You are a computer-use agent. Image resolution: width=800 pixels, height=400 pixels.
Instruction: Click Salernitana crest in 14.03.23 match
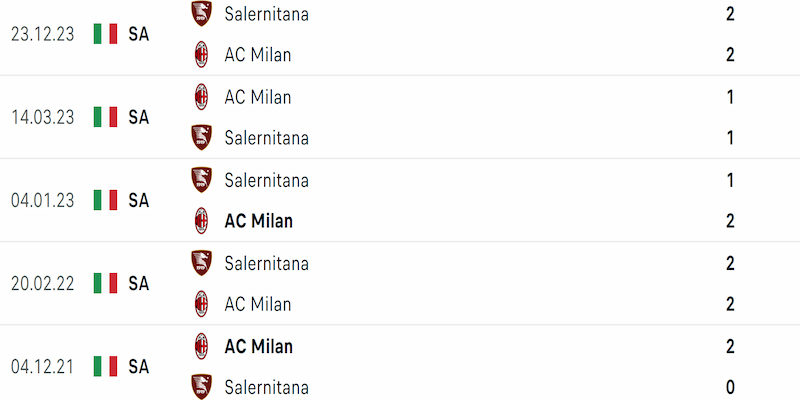click(202, 138)
